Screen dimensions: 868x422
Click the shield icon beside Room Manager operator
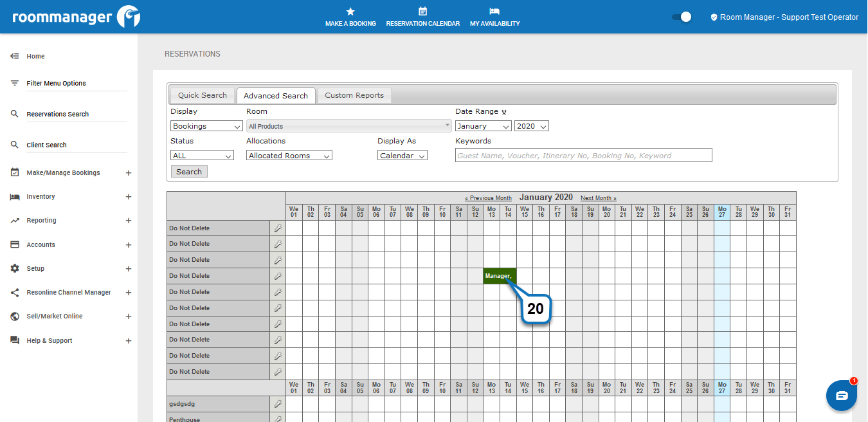click(x=714, y=17)
